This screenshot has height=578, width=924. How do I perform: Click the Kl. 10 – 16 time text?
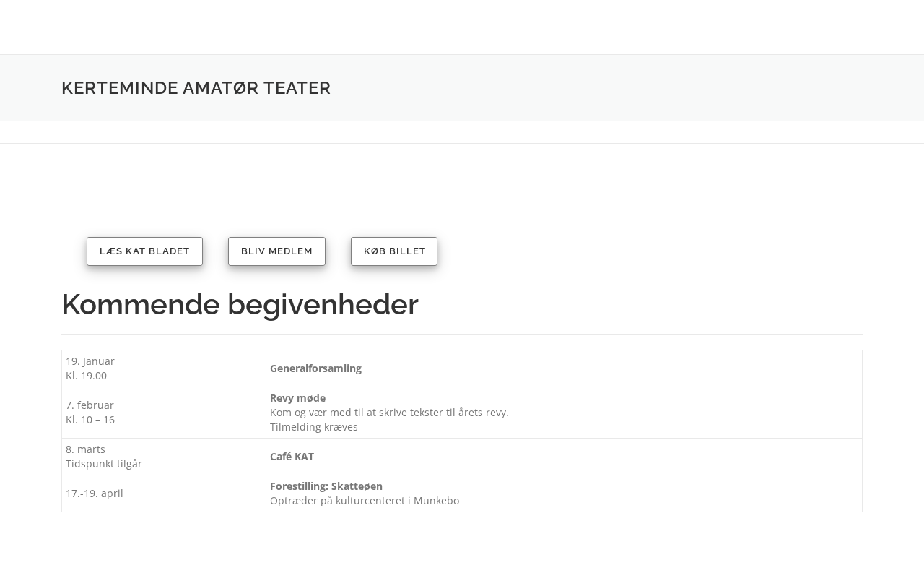90,420
